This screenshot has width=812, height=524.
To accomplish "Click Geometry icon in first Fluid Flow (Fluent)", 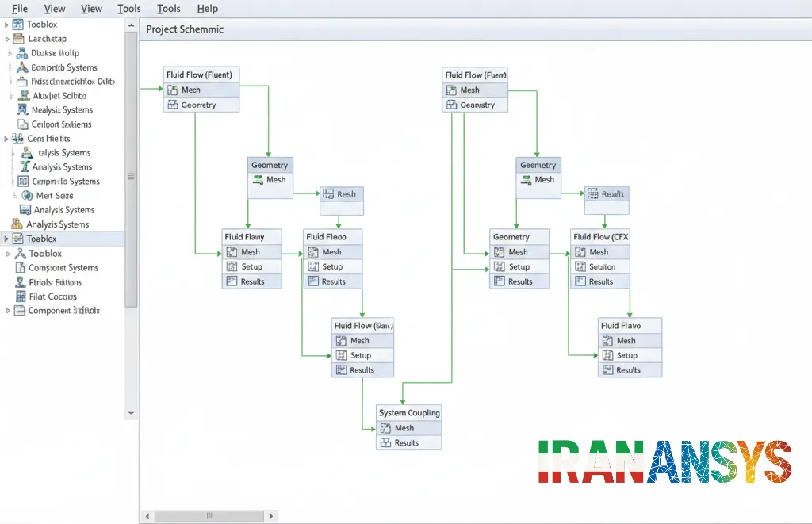I will [173, 105].
